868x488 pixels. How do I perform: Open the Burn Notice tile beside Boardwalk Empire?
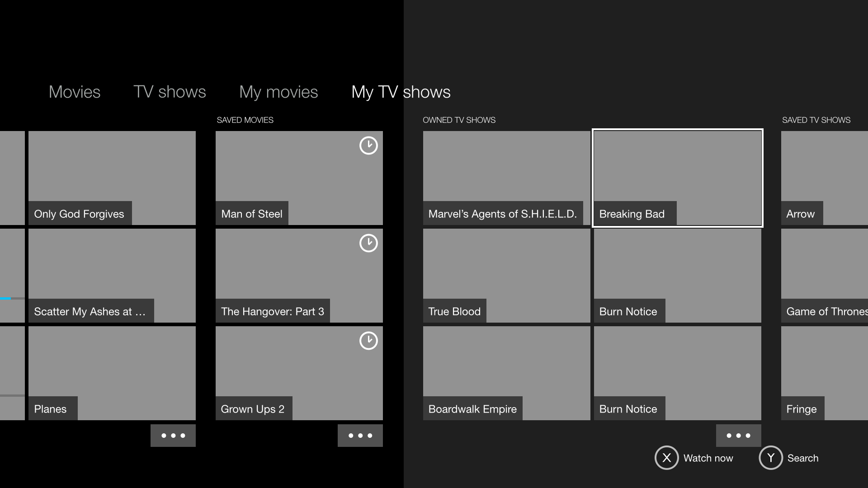(x=678, y=373)
